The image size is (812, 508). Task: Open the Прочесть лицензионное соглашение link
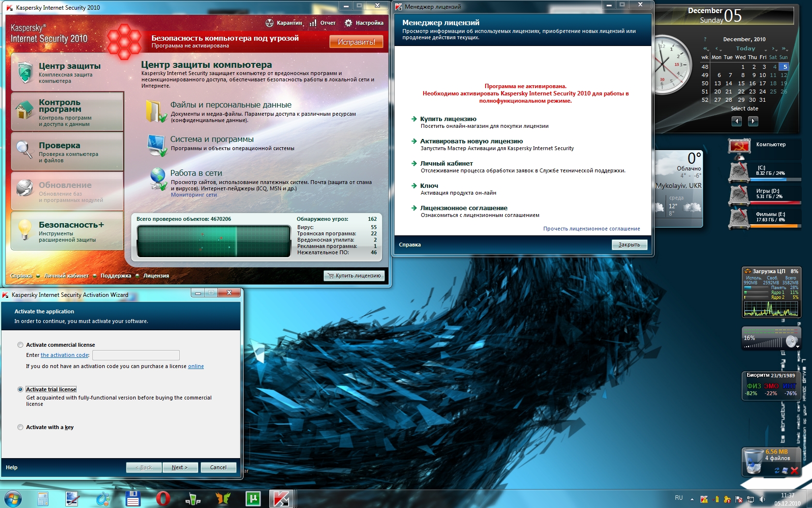pos(592,229)
